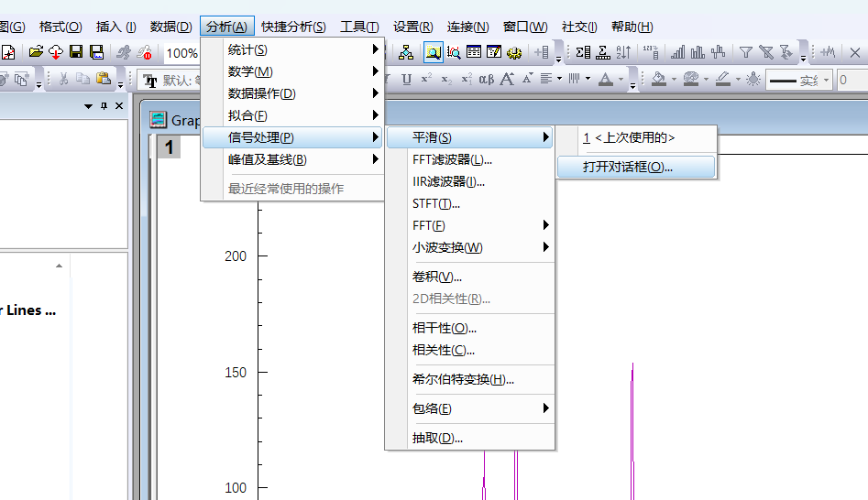Screen dimensions: 868x500
Task: Expand the 统计(S) submenu
Action: coord(292,49)
